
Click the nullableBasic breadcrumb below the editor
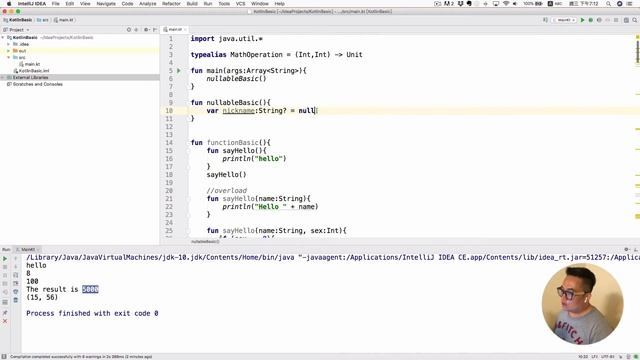coord(205,242)
